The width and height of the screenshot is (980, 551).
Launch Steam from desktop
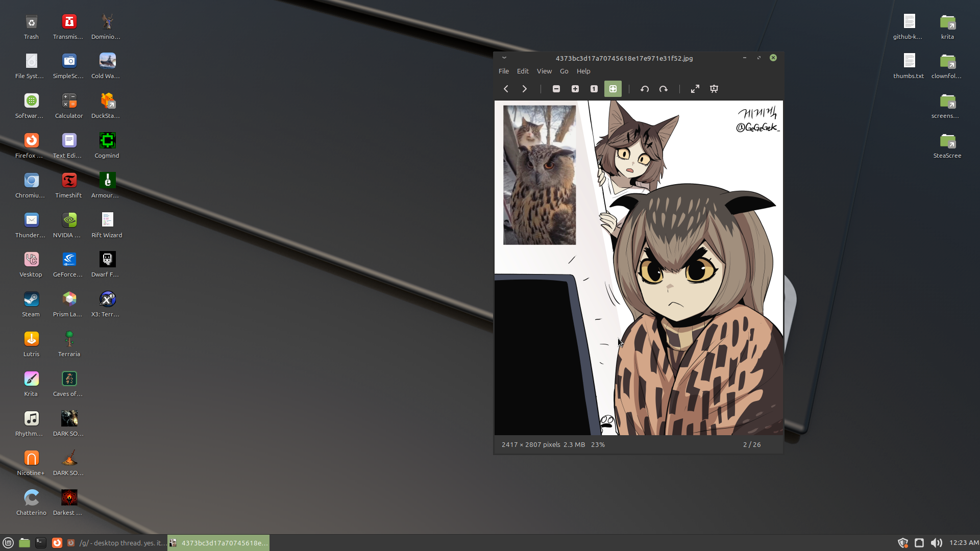31,305
